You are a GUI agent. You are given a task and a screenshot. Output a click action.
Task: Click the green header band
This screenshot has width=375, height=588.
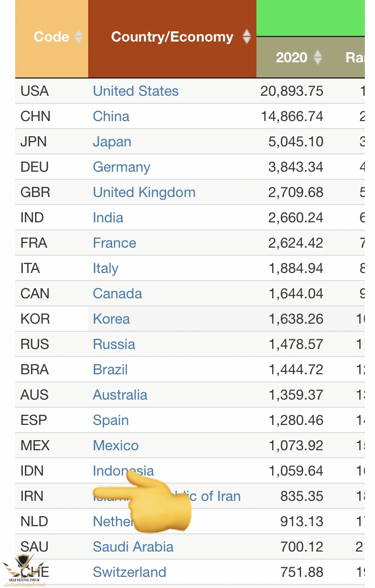point(310,18)
